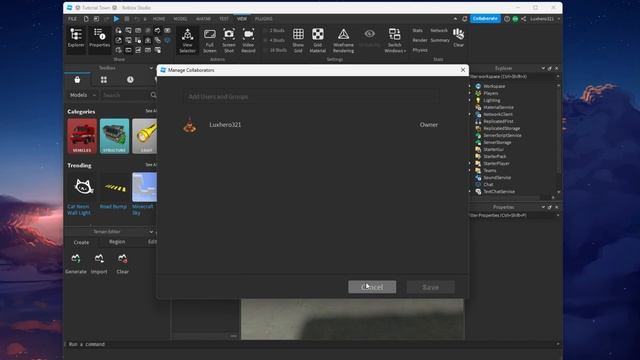Click the New file icon in quick access
640x360 pixels.
click(x=86, y=19)
